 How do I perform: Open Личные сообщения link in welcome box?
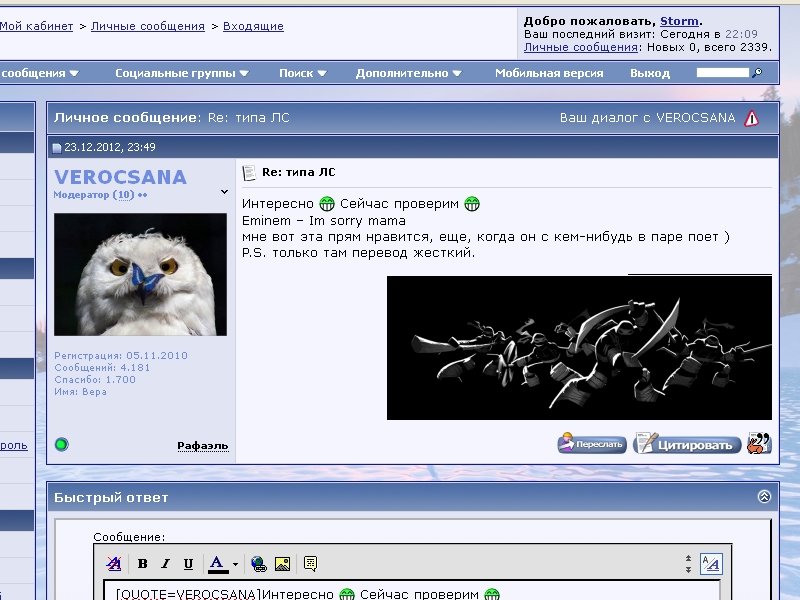(x=581, y=47)
